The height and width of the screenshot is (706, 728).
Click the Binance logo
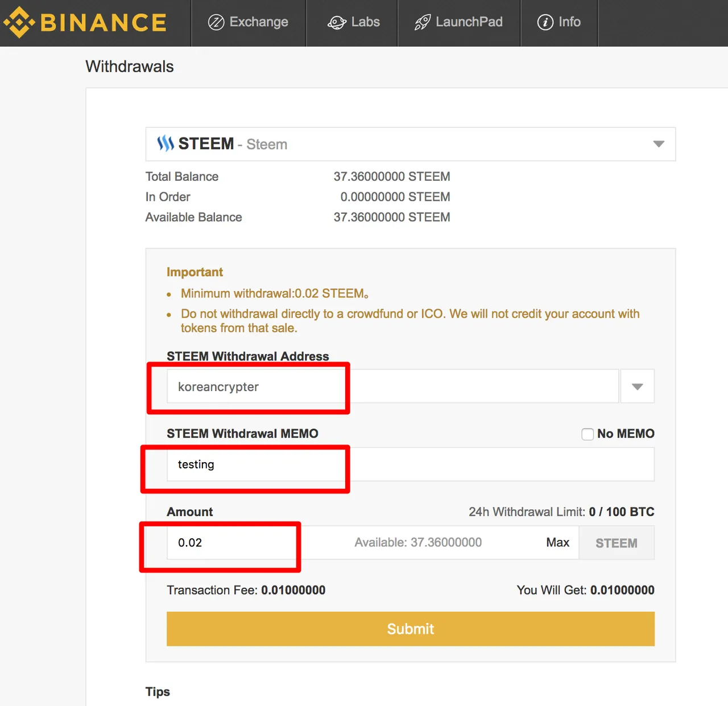click(x=85, y=22)
